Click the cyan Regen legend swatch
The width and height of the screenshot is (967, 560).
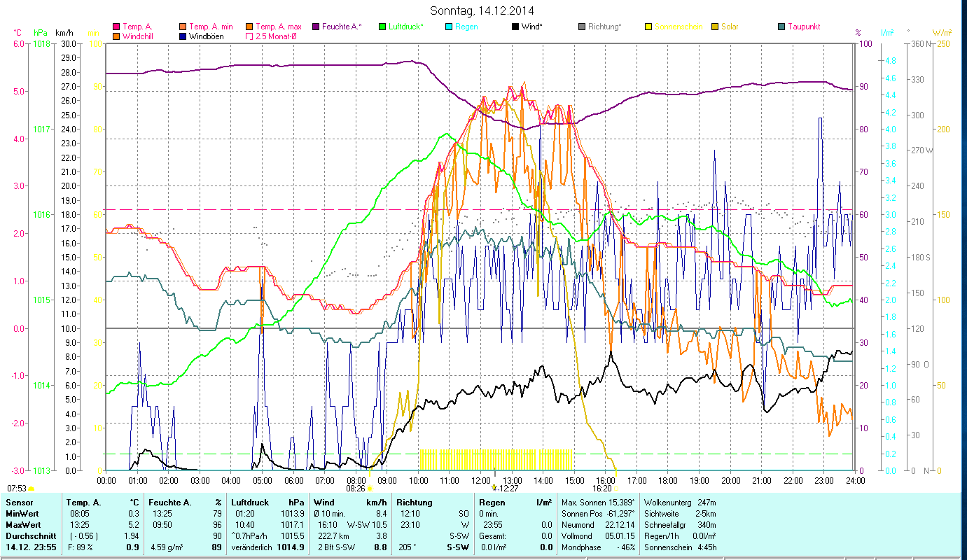pos(448,27)
